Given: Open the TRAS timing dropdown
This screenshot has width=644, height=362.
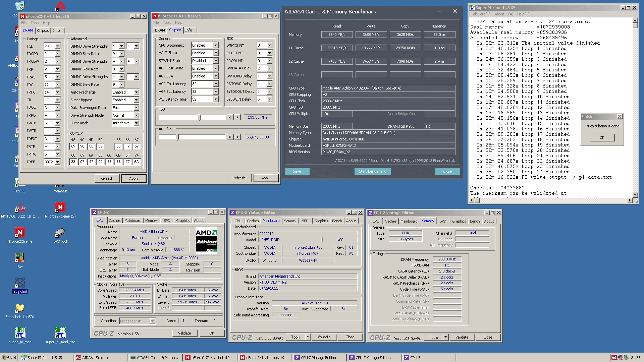Looking at the screenshot, I should pyautogui.click(x=57, y=77).
